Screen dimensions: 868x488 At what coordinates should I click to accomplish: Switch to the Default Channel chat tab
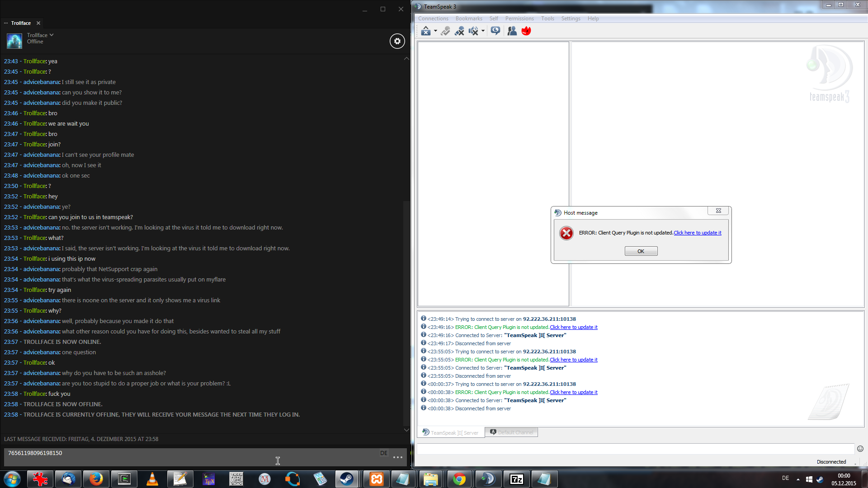[x=511, y=432]
